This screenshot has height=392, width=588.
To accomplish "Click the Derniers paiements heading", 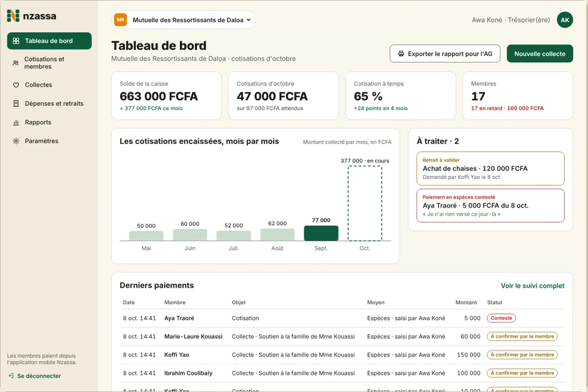I will tap(157, 285).
